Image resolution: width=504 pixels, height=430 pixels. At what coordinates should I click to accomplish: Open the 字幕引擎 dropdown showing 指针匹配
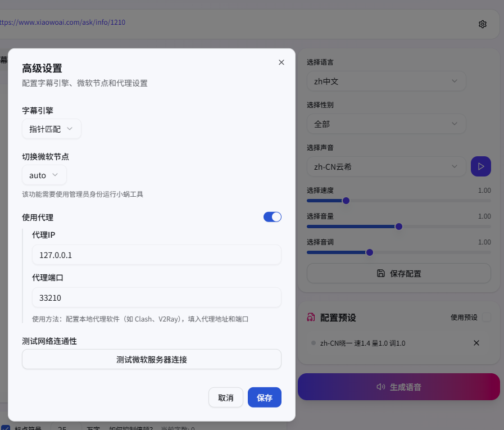(x=52, y=129)
